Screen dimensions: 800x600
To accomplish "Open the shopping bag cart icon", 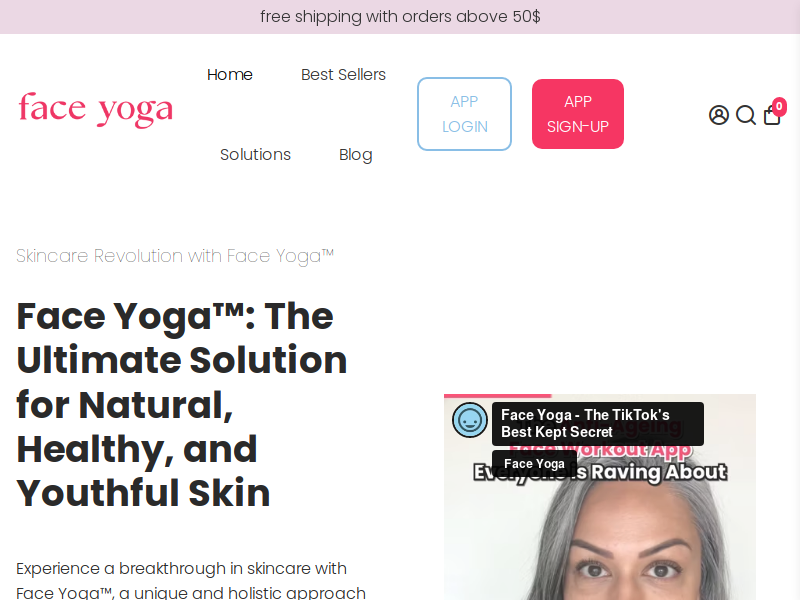I will pyautogui.click(x=772, y=115).
